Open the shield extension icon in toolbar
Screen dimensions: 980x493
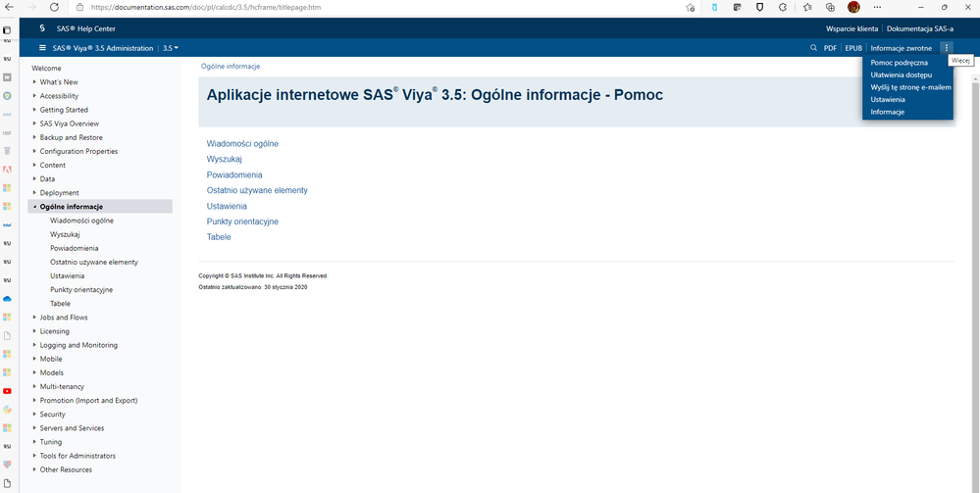tap(760, 7)
